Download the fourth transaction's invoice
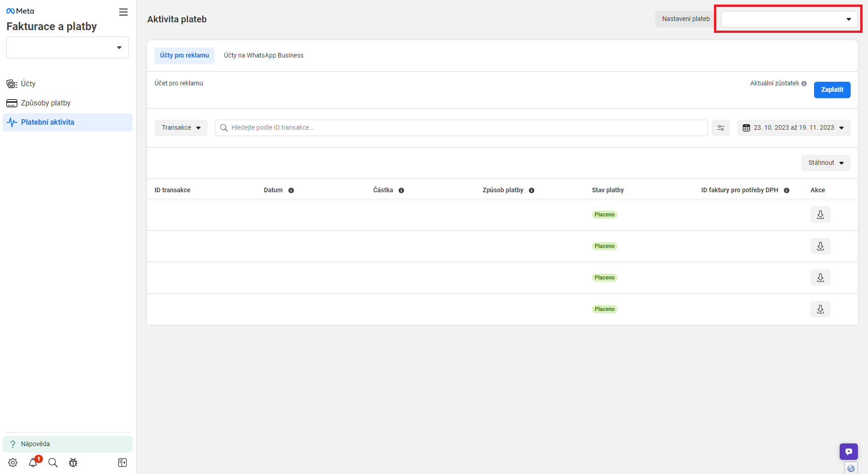Image resolution: width=868 pixels, height=474 pixels. point(820,309)
